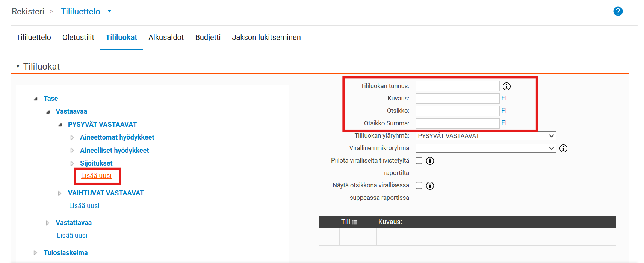Click FI language link next to Kuvaus
Viewport: 644px width, 263px height.
pyautogui.click(x=504, y=98)
